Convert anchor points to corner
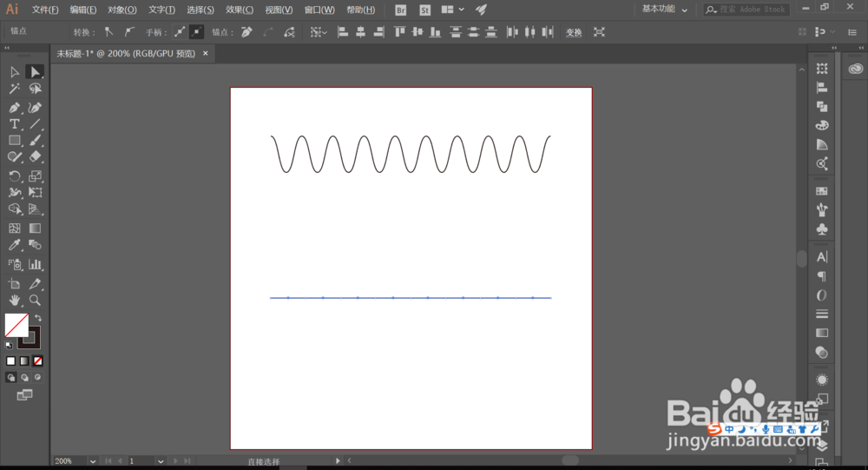Image resolution: width=868 pixels, height=470 pixels. (109, 32)
